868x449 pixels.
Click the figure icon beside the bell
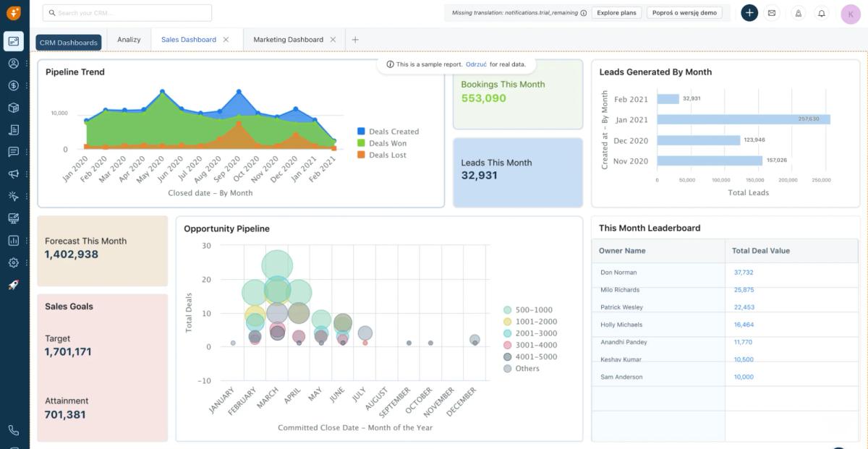click(x=799, y=13)
